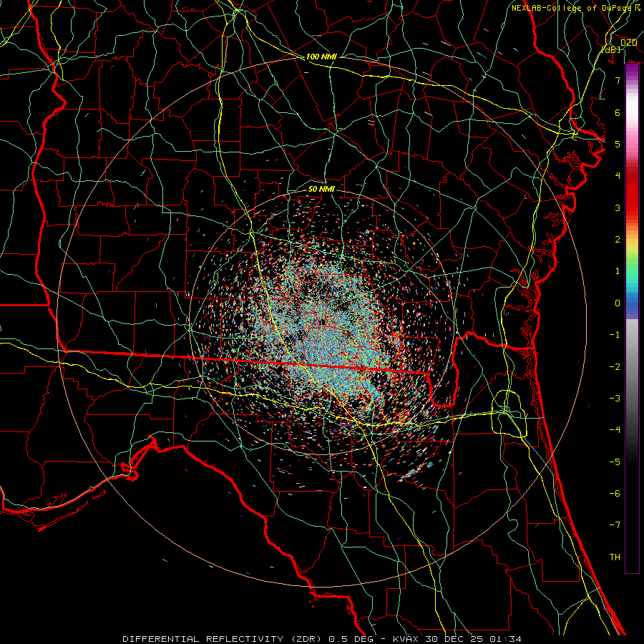Click the "-3" value on the color scale

[x=615, y=399]
